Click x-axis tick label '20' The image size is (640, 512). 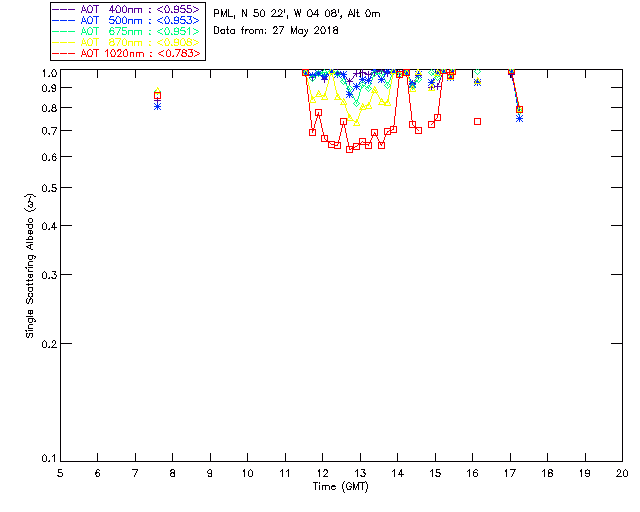[x=622, y=473]
